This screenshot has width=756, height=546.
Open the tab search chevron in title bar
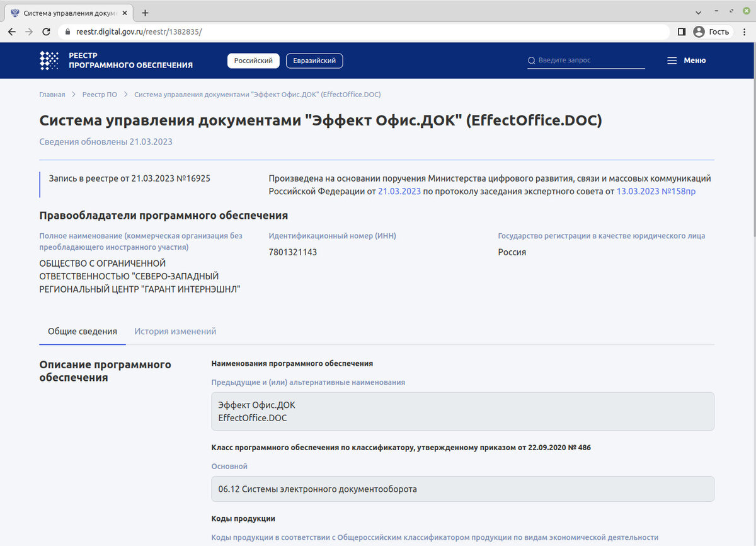(x=699, y=13)
